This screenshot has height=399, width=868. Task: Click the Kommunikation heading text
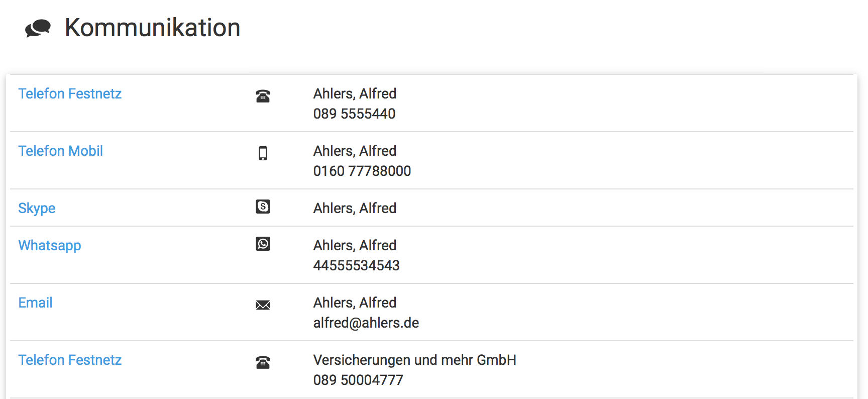pos(152,28)
